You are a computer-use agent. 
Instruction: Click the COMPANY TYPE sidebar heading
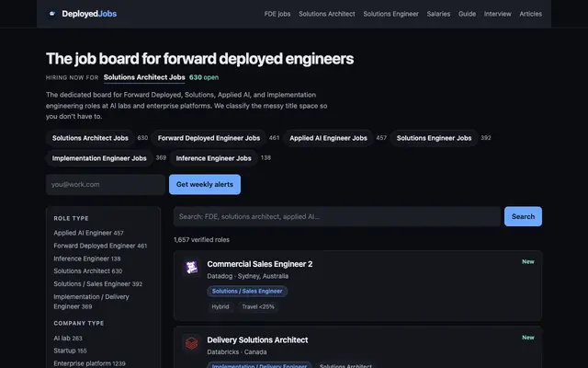click(79, 323)
